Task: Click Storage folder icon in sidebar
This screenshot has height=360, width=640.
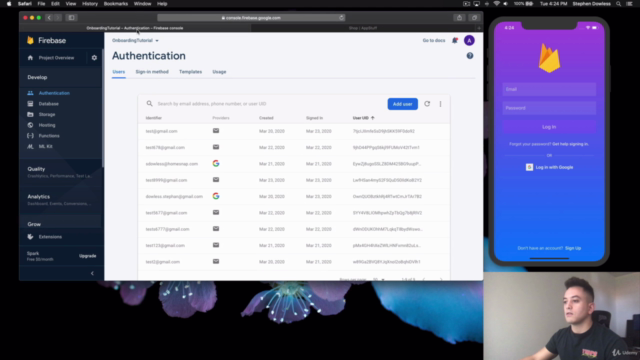Action: click(x=30, y=114)
